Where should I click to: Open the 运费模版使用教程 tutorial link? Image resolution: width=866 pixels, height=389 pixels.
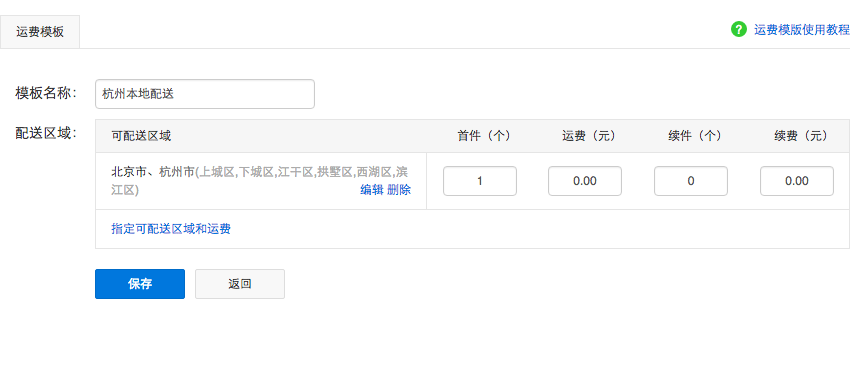tap(802, 30)
